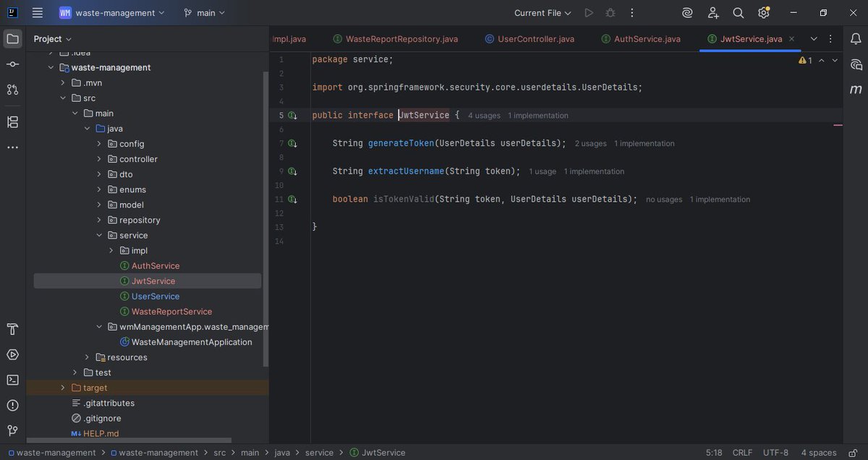Click the 5:18 cursor position in status bar
868x460 pixels.
(x=713, y=453)
